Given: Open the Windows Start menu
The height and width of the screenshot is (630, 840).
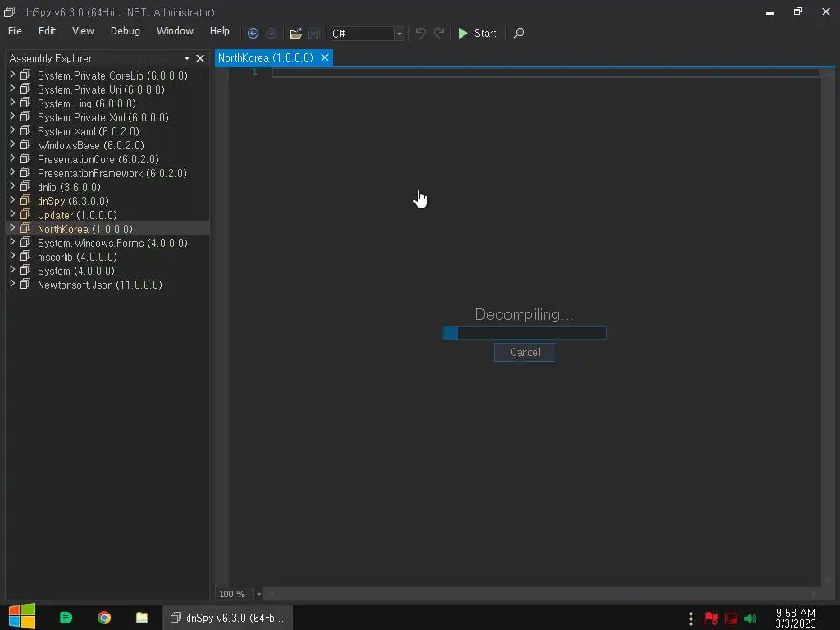Looking at the screenshot, I should (22, 617).
